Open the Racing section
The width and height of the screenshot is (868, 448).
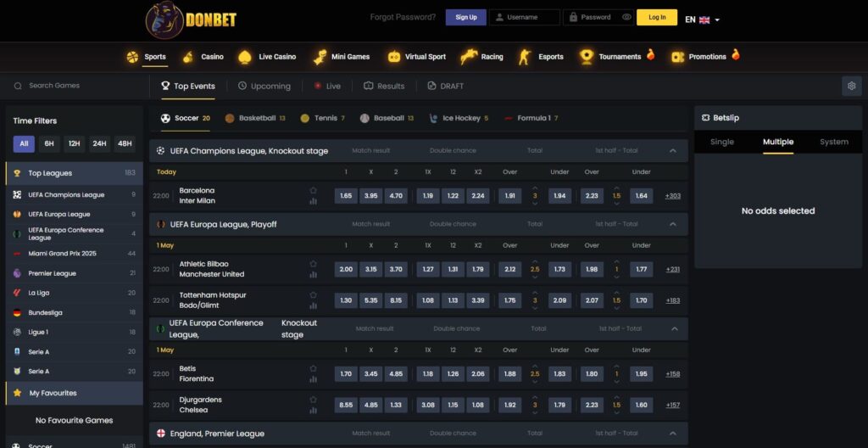click(x=482, y=57)
